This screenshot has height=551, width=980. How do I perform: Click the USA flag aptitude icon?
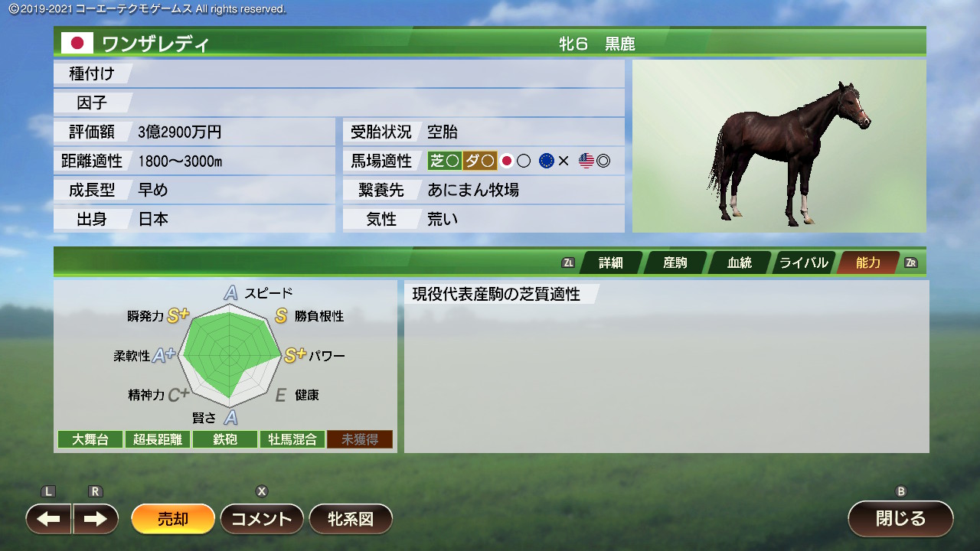pyautogui.click(x=586, y=161)
